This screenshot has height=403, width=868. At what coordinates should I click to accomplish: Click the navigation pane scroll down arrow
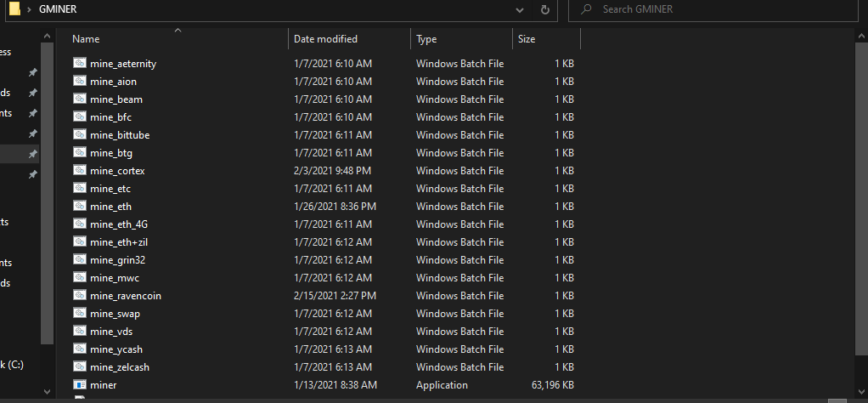[47, 391]
